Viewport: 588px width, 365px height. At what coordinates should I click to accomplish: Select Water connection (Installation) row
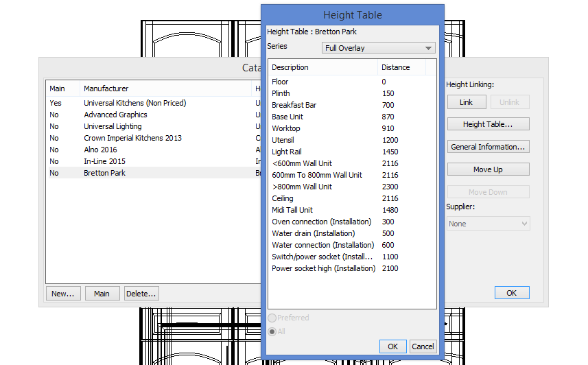pyautogui.click(x=352, y=245)
